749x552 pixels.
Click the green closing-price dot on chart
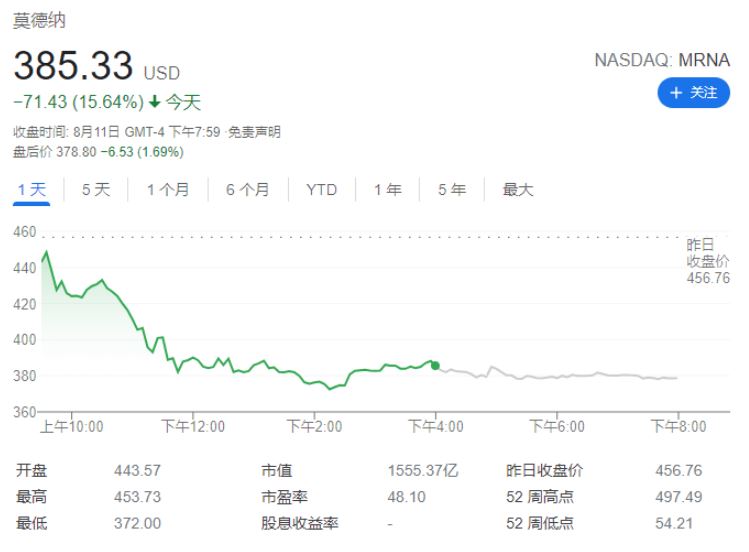tap(435, 366)
